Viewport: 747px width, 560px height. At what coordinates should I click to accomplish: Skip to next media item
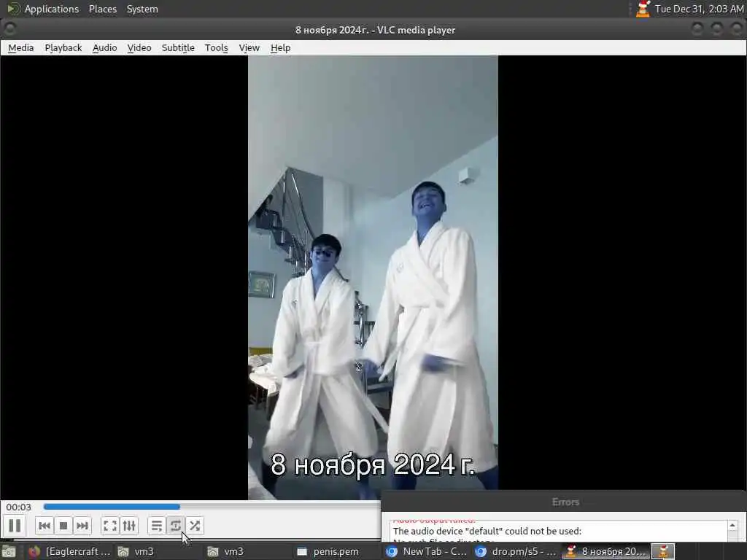(82, 526)
